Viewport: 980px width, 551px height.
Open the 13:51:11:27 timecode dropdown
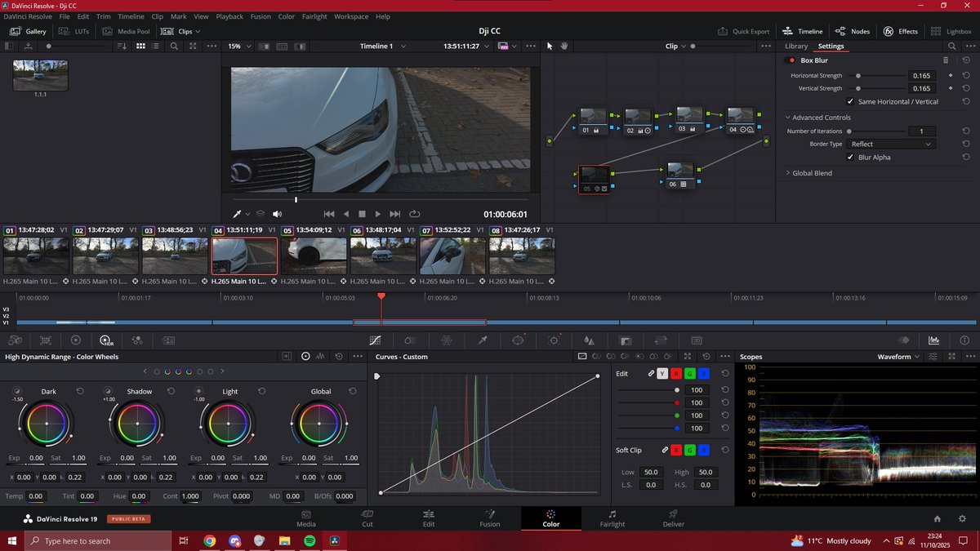(487, 47)
